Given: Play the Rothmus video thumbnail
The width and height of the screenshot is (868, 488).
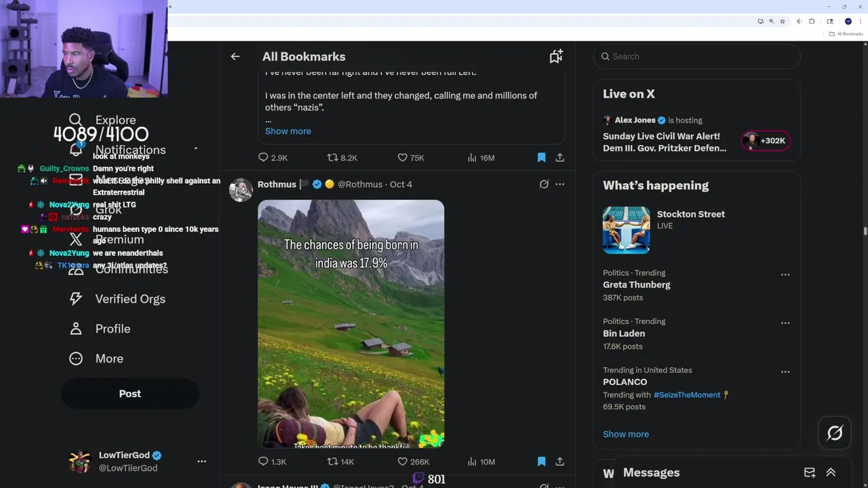Looking at the screenshot, I should [x=351, y=323].
